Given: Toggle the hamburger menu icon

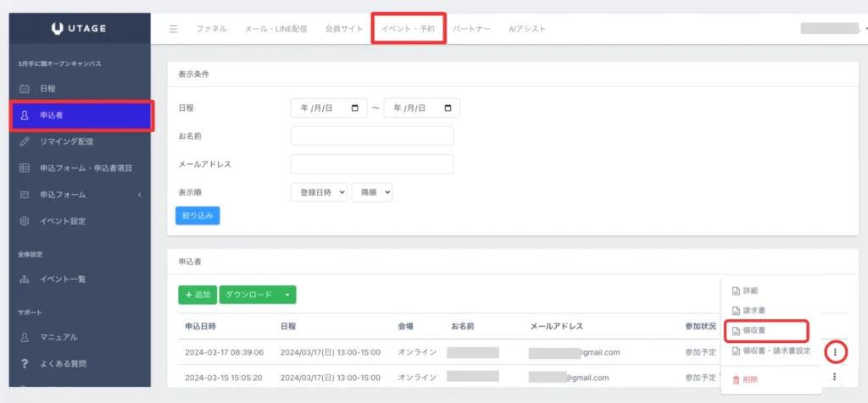Looking at the screenshot, I should point(173,29).
